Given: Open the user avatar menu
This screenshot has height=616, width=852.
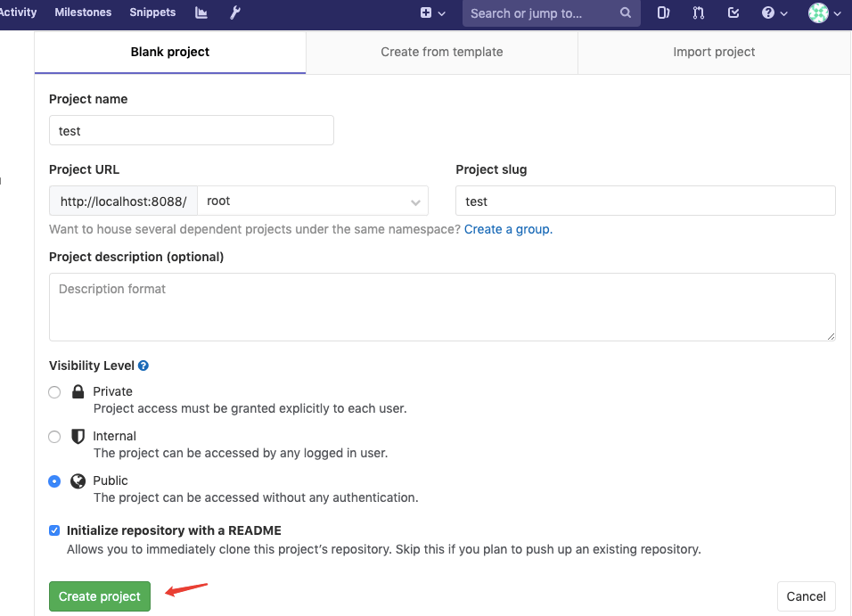Looking at the screenshot, I should click(x=824, y=12).
